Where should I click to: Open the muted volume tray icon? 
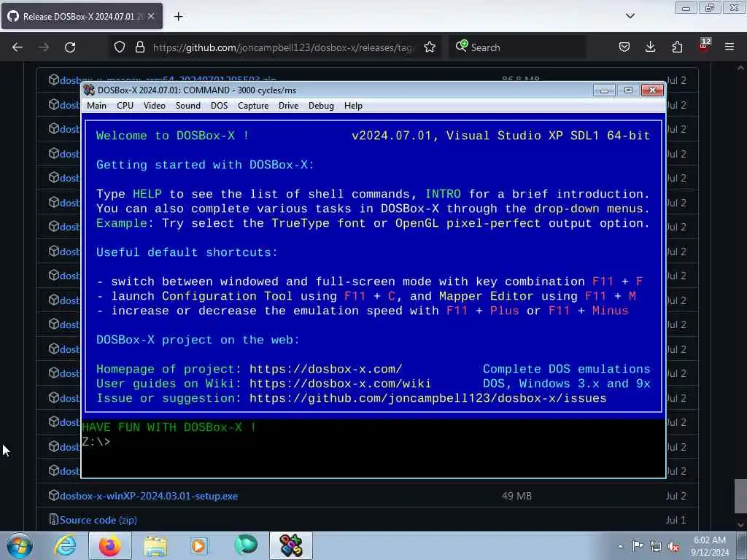click(x=673, y=547)
